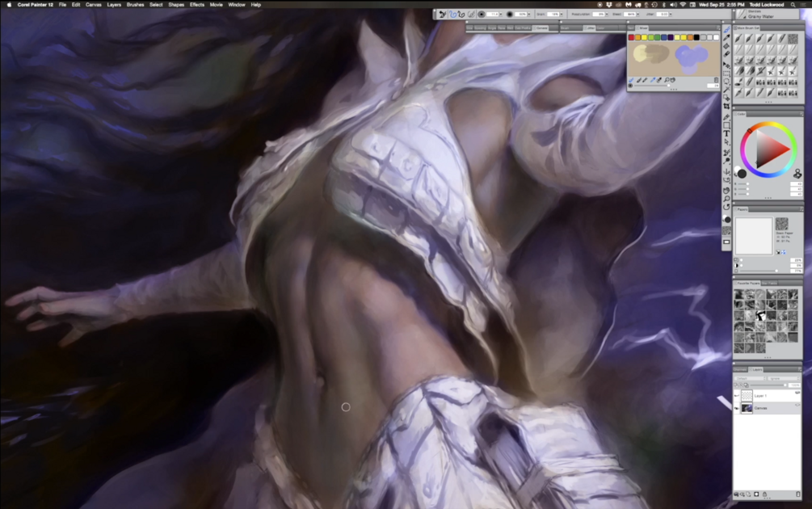Open Opacity dropdown arrow in property bar
Screen dimensions: 812x509
tap(528, 15)
